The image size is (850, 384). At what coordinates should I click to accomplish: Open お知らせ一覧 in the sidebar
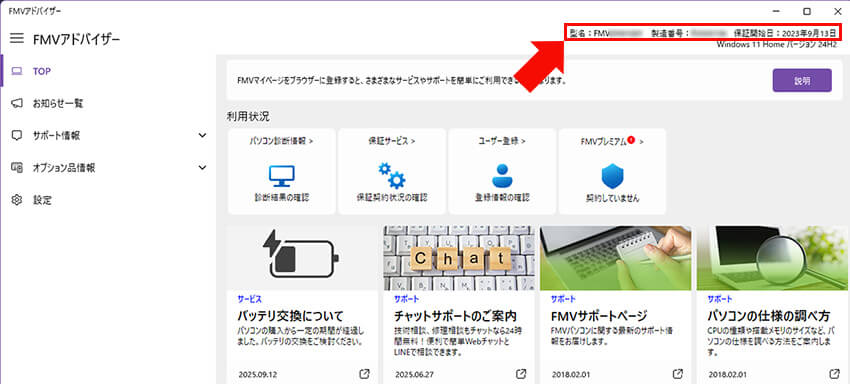[x=108, y=103]
